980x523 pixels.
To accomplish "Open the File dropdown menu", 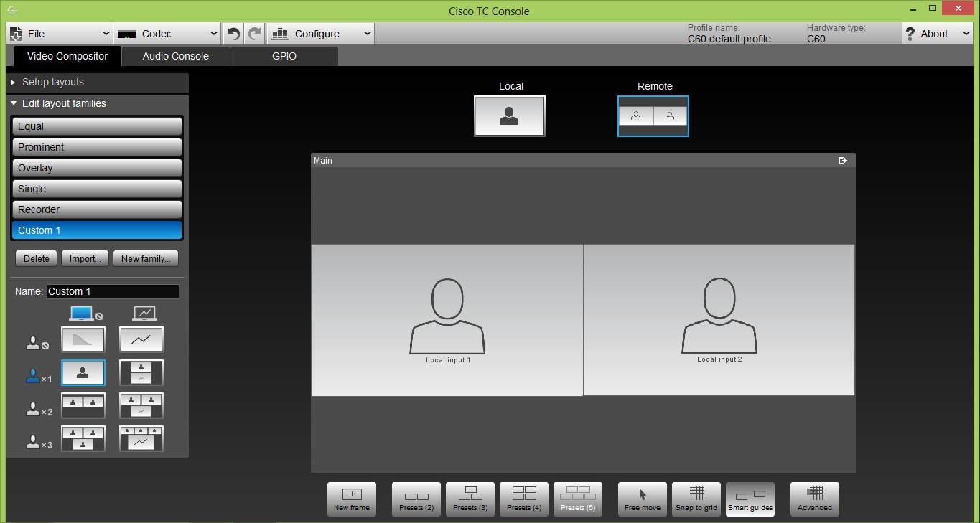I will 59,33.
